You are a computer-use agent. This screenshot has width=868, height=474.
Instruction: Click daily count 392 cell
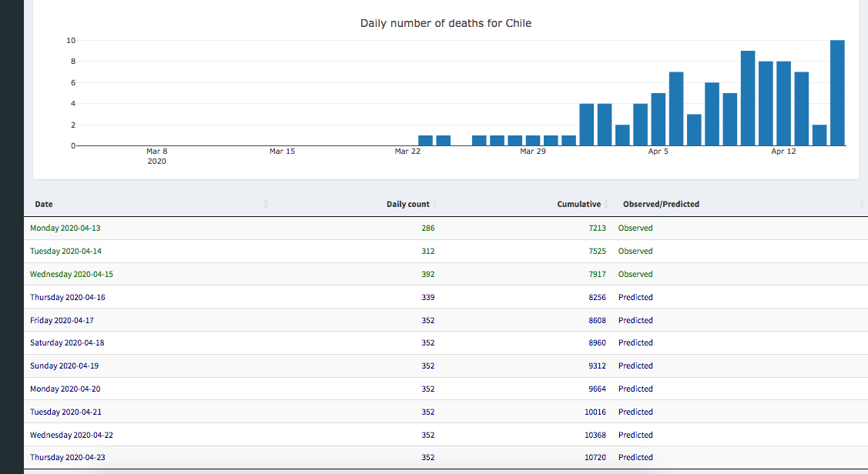(427, 274)
